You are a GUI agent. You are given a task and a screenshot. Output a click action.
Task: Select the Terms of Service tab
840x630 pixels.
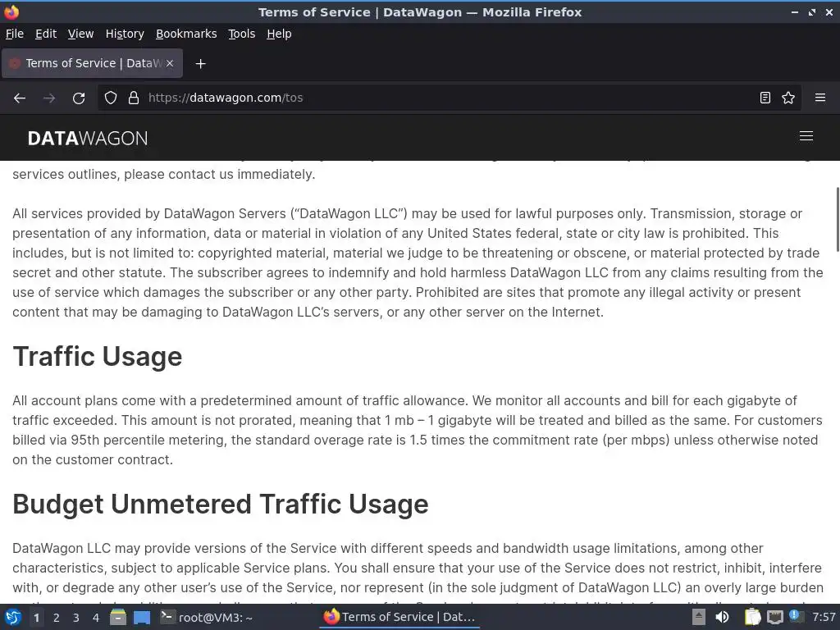point(92,63)
